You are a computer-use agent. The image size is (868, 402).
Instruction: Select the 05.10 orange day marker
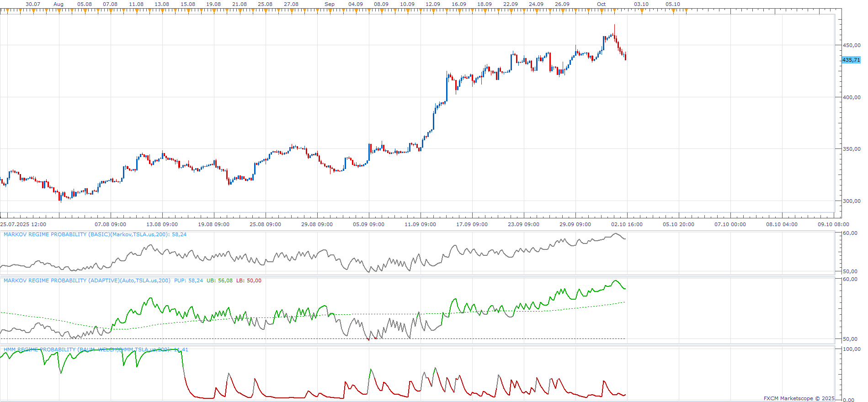673,11
